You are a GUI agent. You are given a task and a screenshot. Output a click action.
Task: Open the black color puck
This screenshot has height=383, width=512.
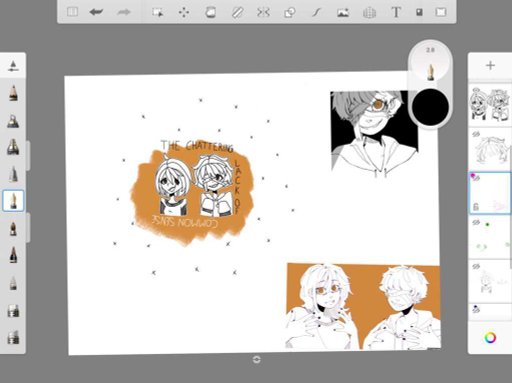coord(430,107)
